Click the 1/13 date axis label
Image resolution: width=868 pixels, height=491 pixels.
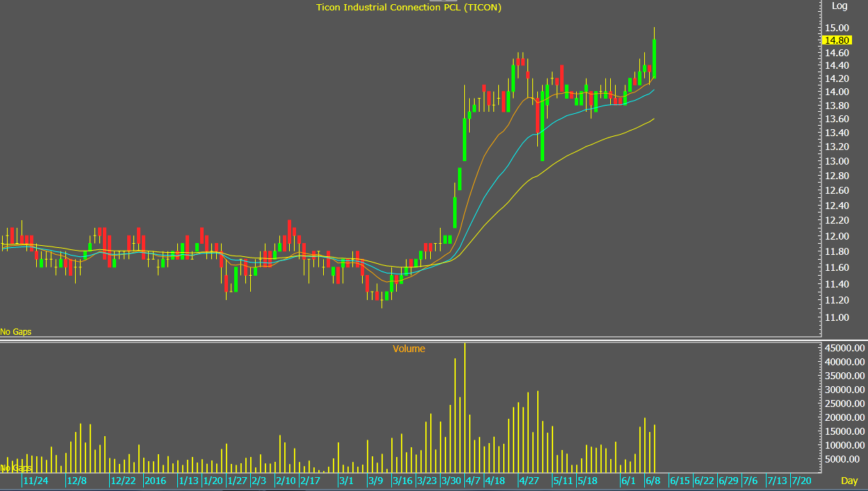(x=189, y=481)
